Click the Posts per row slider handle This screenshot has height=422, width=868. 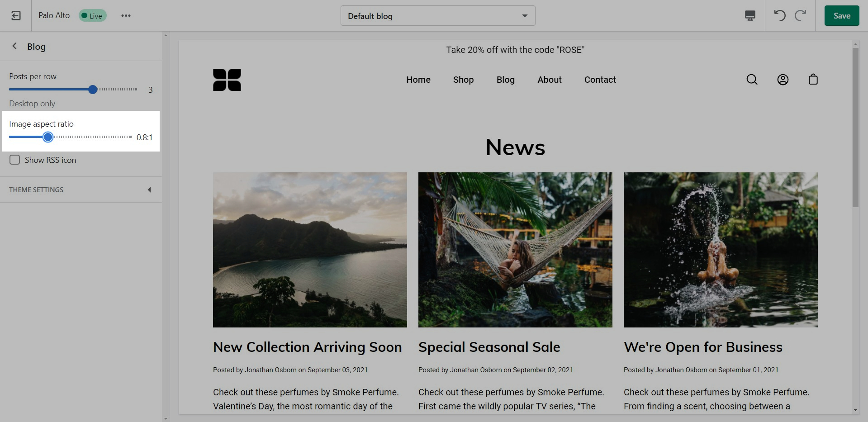point(93,90)
